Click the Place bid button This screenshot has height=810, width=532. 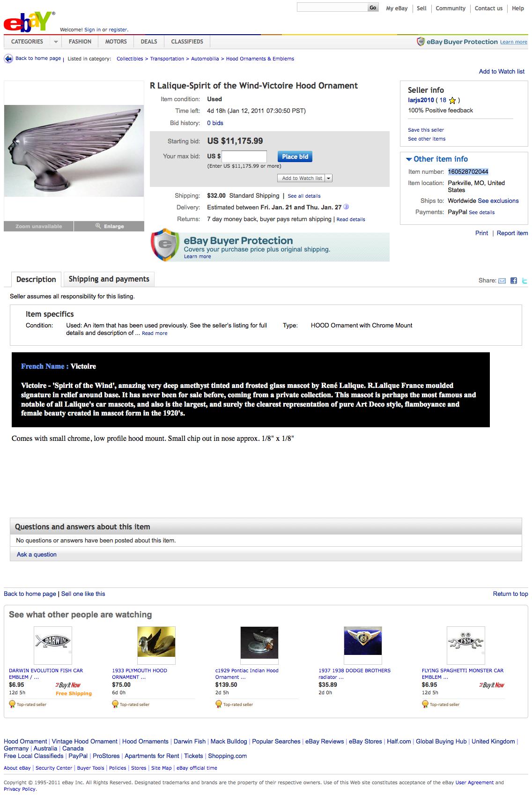pyautogui.click(x=295, y=156)
